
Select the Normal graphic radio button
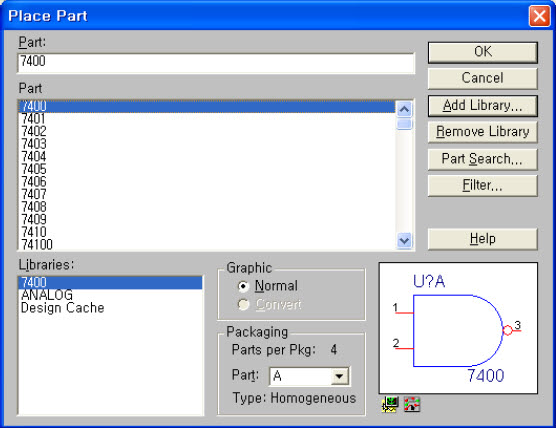tap(244, 286)
